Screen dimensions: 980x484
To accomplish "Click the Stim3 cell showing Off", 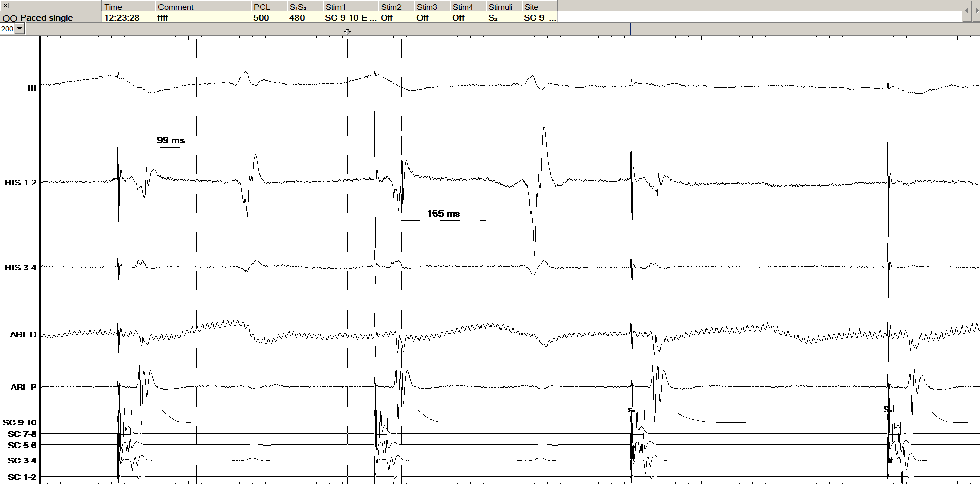I will click(432, 17).
